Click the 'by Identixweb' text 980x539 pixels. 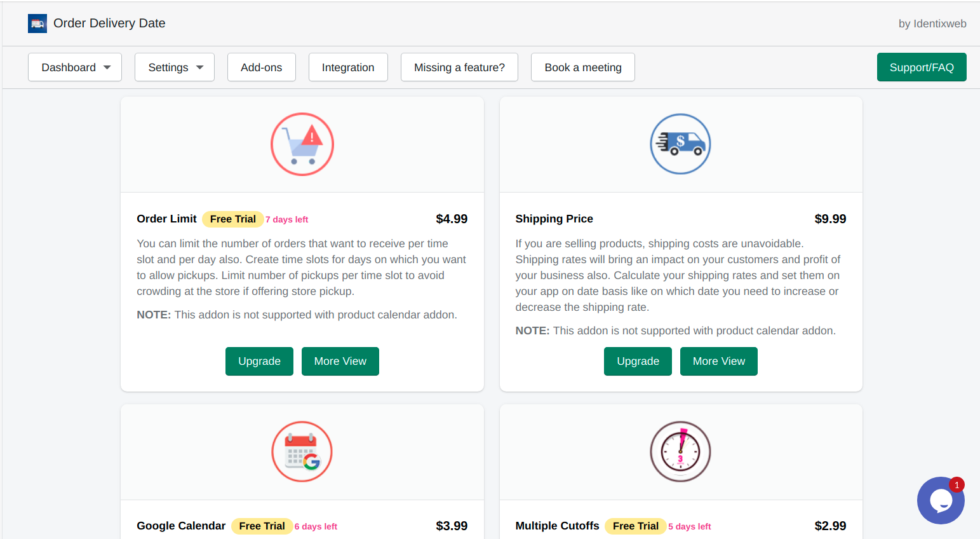pos(932,24)
